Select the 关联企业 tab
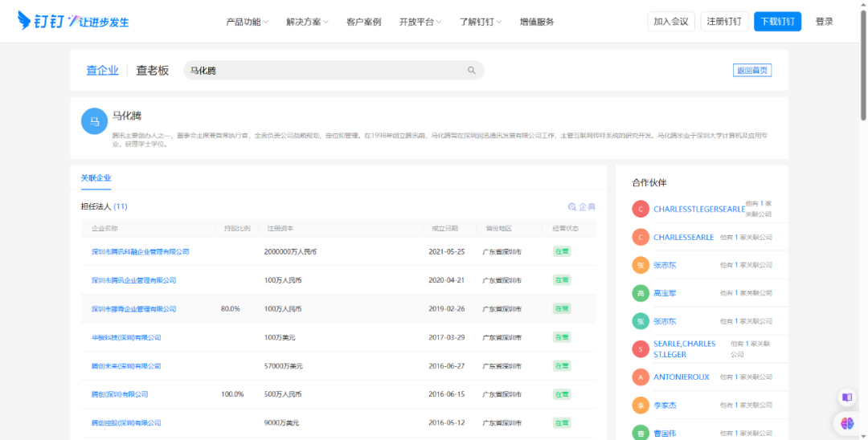 pyautogui.click(x=96, y=178)
